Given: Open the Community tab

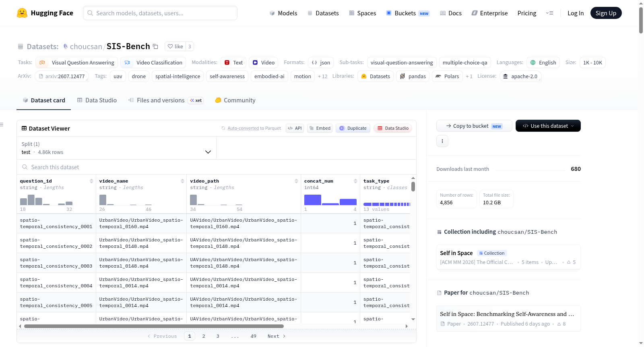Looking at the screenshot, I should tap(235, 100).
